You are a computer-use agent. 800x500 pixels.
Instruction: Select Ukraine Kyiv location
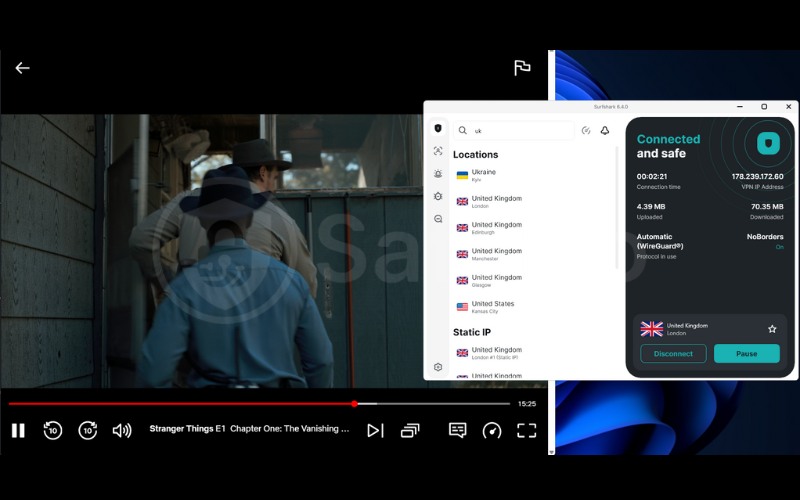pos(533,175)
